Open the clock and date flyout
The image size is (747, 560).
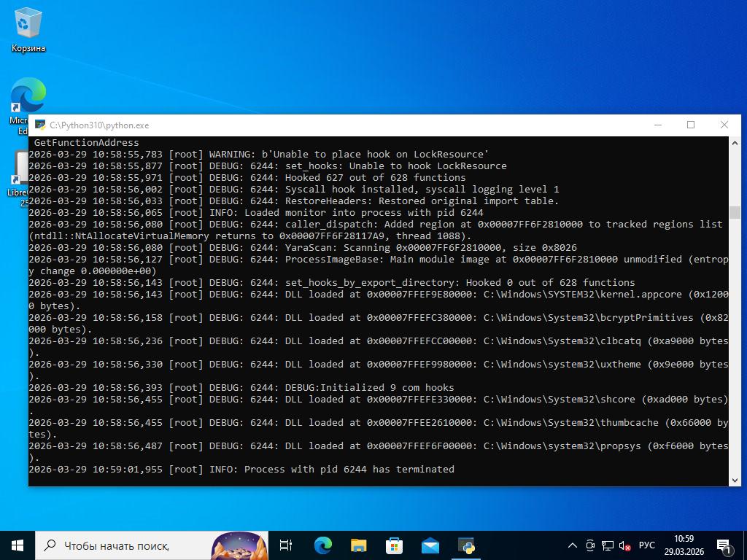point(684,545)
